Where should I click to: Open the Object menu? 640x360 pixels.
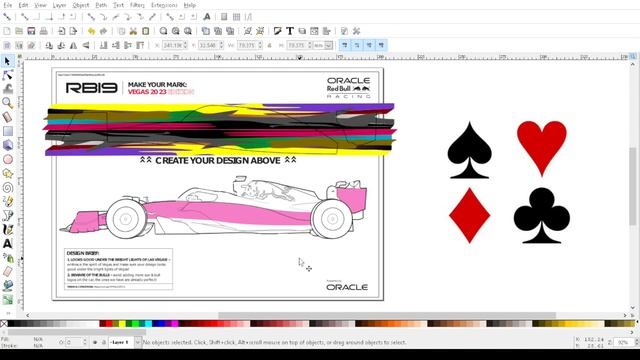[x=81, y=5]
